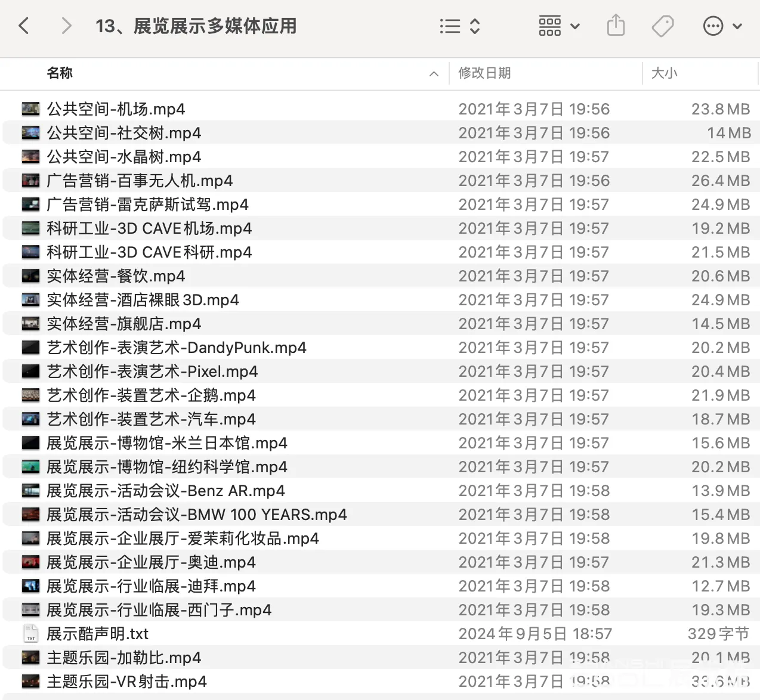Select thumbnail of 公共空间-机场.mp4

(x=30, y=109)
